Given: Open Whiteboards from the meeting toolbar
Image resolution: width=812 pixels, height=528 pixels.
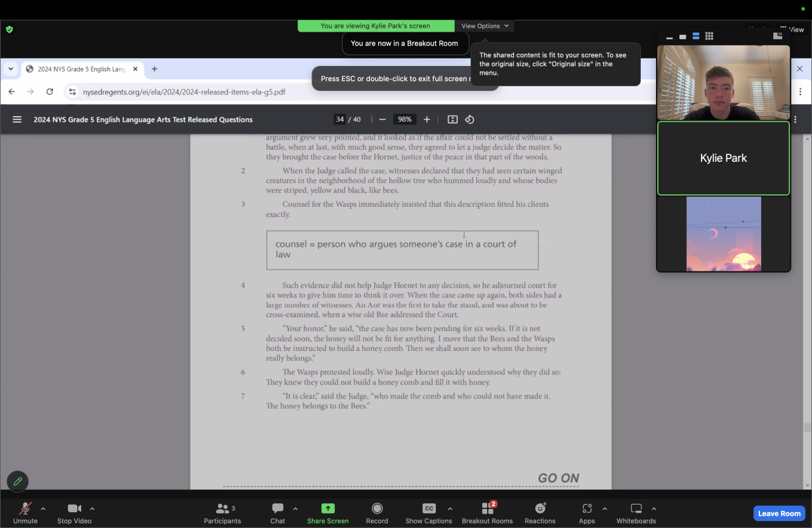Looking at the screenshot, I should (636, 513).
